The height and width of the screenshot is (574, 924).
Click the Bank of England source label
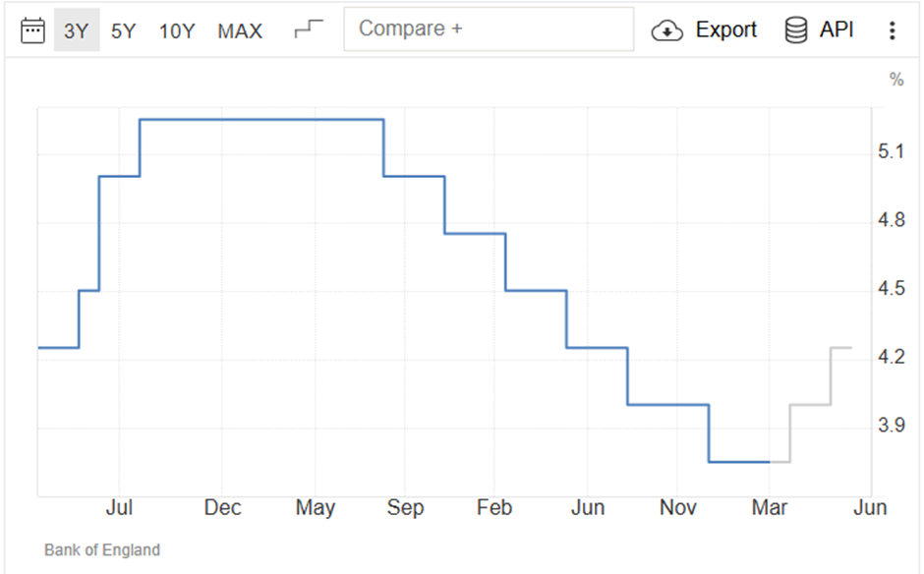(x=102, y=549)
